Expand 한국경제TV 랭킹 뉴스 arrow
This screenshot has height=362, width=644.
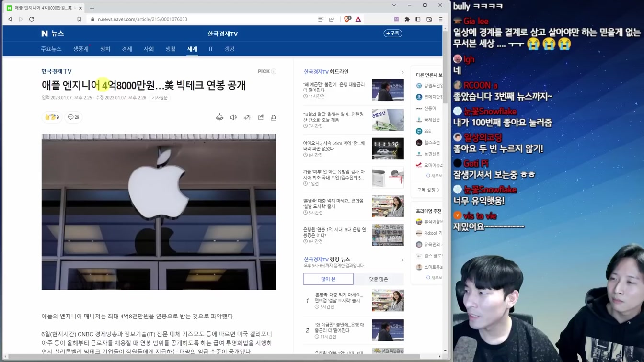click(x=402, y=260)
